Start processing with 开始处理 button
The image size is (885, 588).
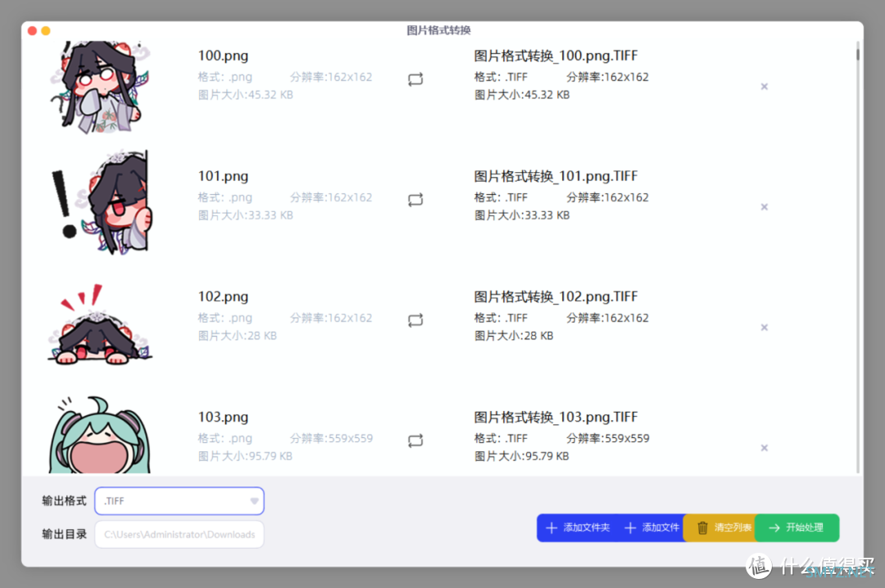(x=797, y=527)
